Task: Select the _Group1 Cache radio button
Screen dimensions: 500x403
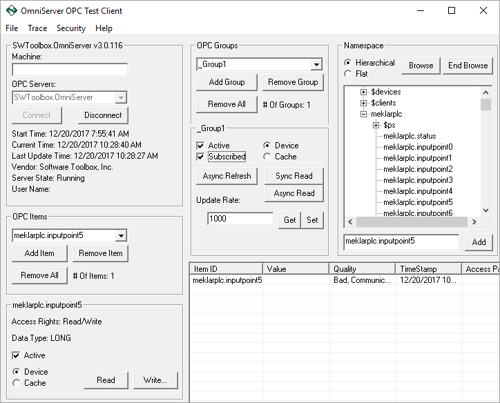Action: tap(267, 157)
